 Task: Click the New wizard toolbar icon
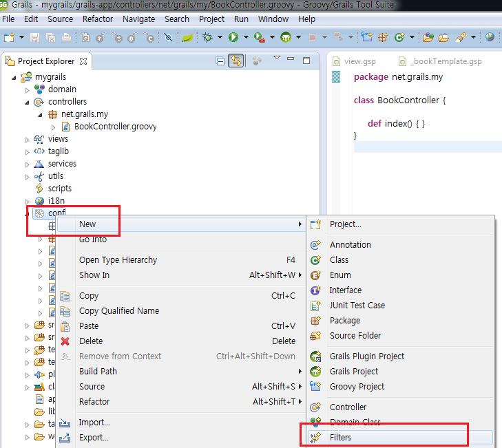click(x=9, y=37)
